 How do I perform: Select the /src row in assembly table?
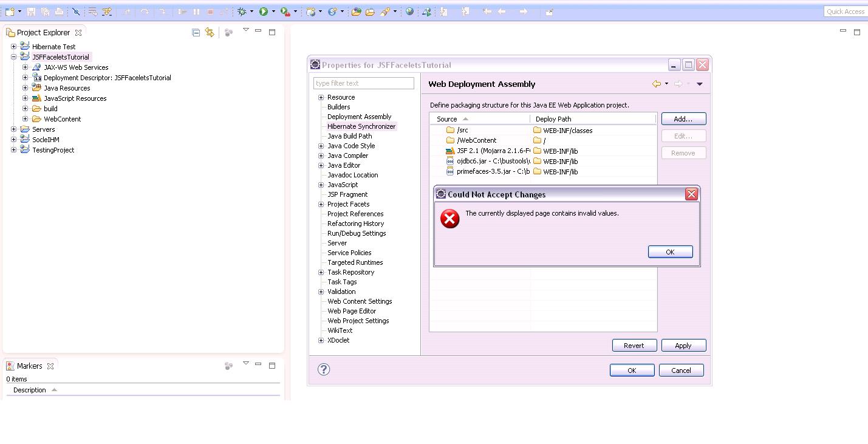[543, 130]
